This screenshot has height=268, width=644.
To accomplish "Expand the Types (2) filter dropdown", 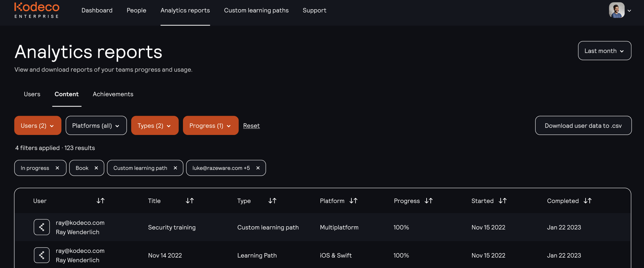I will pyautogui.click(x=155, y=125).
